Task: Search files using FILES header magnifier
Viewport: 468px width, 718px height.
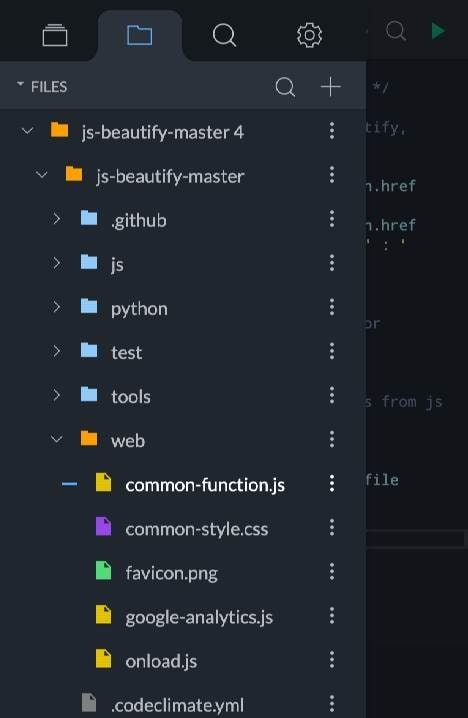Action: tap(285, 87)
